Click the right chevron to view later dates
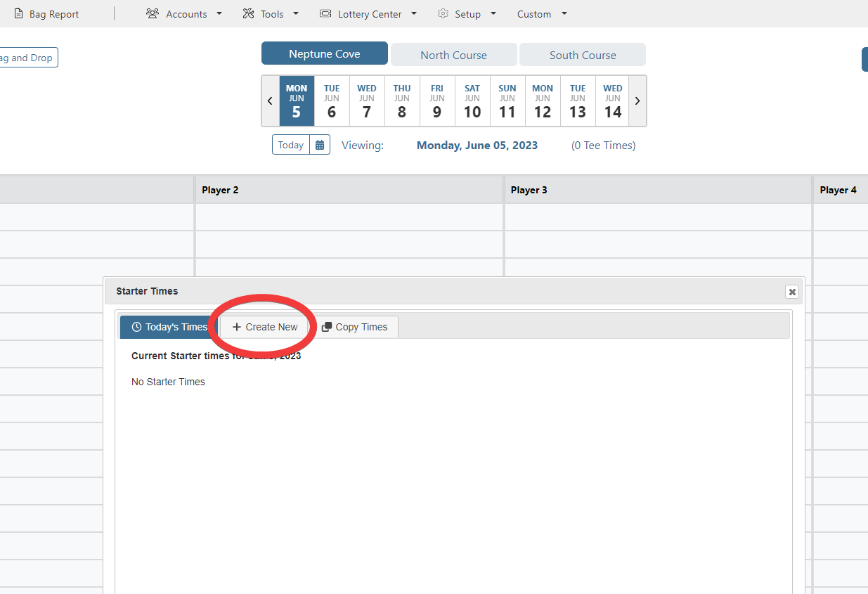The height and width of the screenshot is (594, 868). pyautogui.click(x=637, y=101)
